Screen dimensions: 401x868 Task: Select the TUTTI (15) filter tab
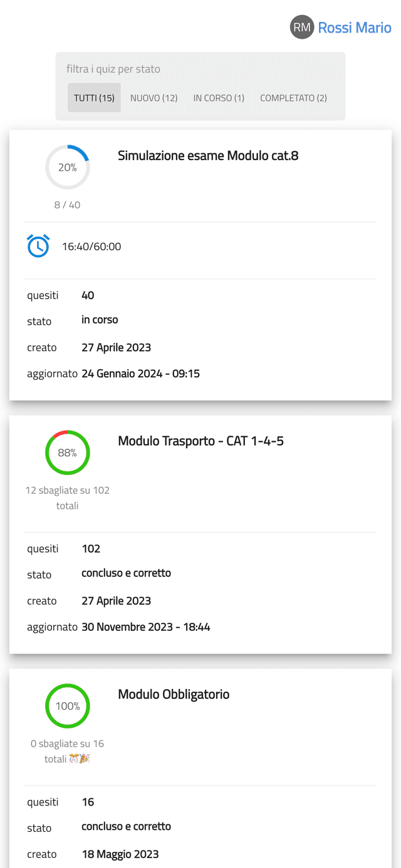click(x=94, y=98)
